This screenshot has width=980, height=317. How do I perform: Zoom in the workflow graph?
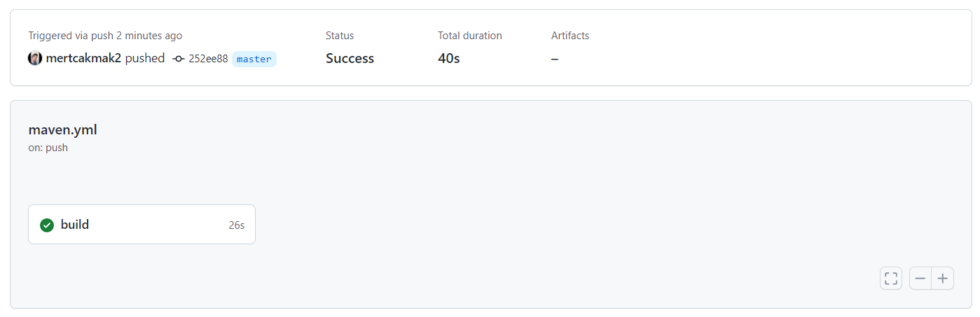point(943,279)
